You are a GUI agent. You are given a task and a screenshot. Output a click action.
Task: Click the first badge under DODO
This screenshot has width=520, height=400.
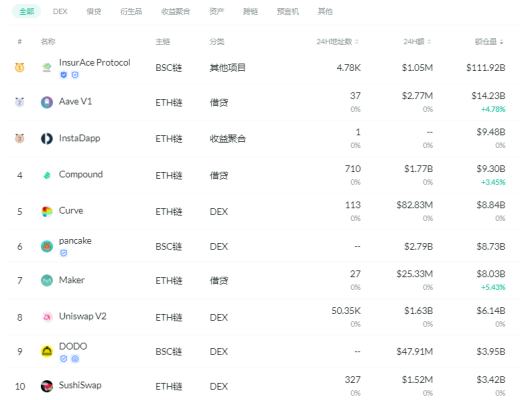pyautogui.click(x=63, y=359)
